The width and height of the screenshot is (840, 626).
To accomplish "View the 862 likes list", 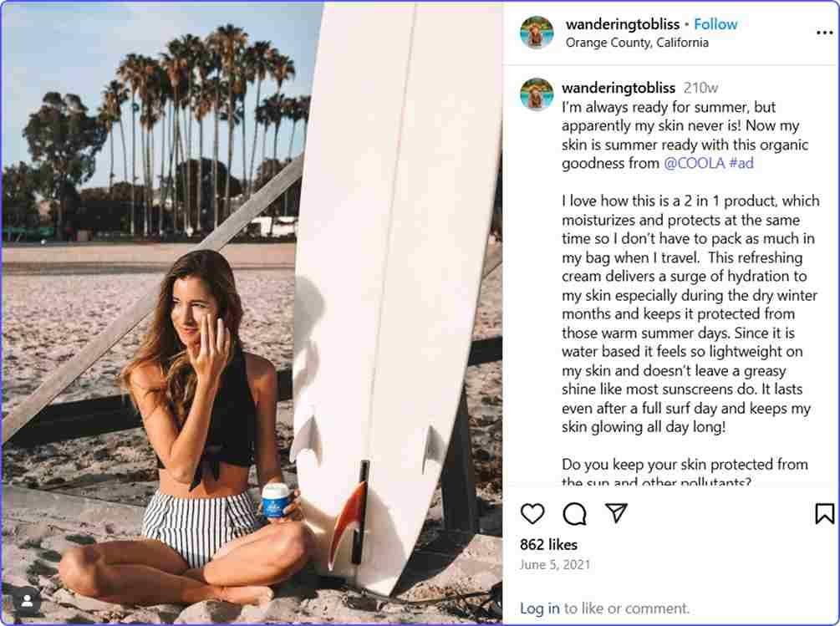I will pyautogui.click(x=548, y=544).
